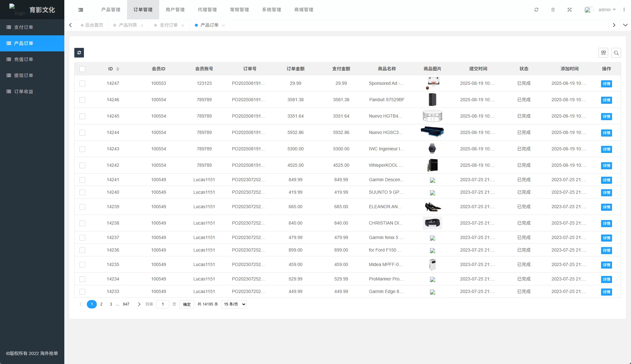Tick the row checkbox for order 14233
This screenshot has height=364, width=631.
(x=82, y=292)
